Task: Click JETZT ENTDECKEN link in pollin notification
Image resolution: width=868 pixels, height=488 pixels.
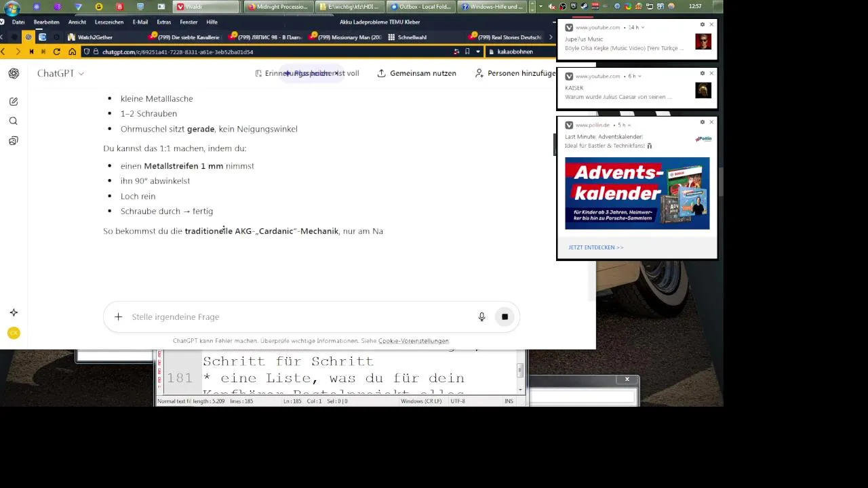Action: [595, 247]
